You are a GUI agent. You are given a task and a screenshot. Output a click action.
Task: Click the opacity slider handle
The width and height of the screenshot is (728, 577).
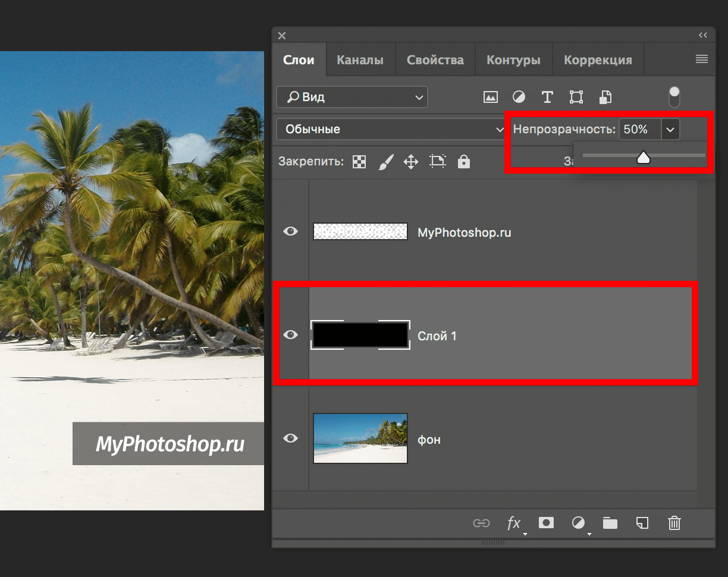point(643,158)
